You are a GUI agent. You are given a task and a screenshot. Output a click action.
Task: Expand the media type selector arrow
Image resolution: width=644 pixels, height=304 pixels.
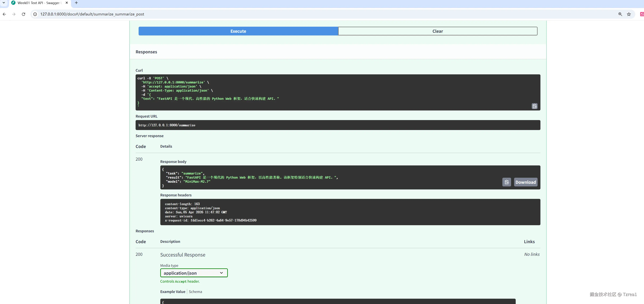click(221, 273)
